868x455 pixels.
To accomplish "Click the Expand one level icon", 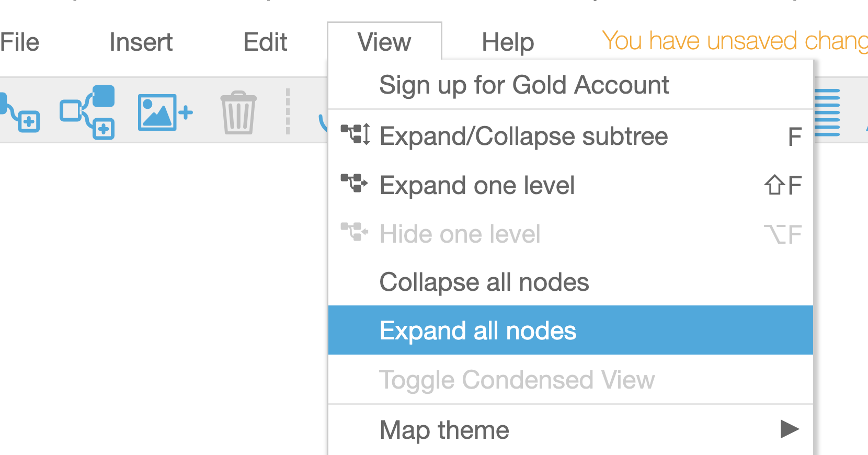I will (355, 183).
